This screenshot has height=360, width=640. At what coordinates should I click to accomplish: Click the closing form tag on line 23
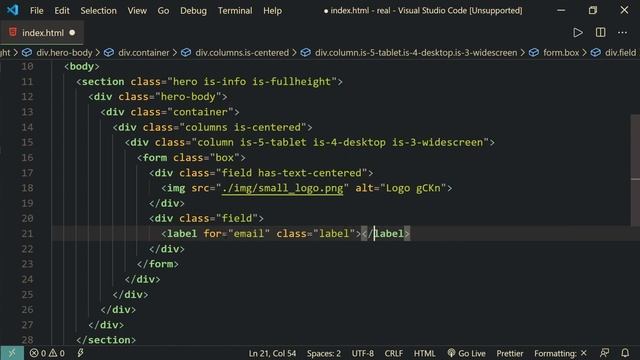point(158,264)
